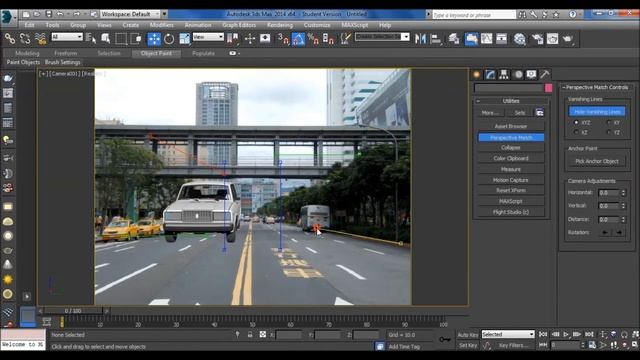Open the Modifiers menu
The height and width of the screenshot is (360, 640).
[x=161, y=25]
